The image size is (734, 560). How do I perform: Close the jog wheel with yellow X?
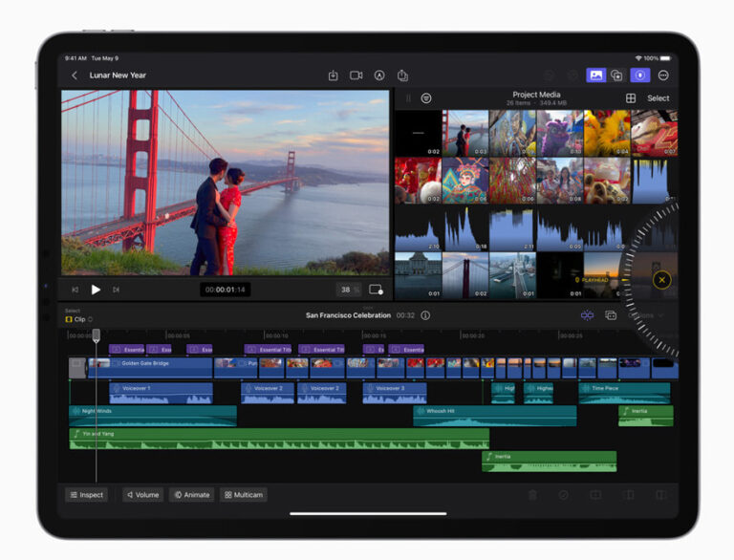661,280
